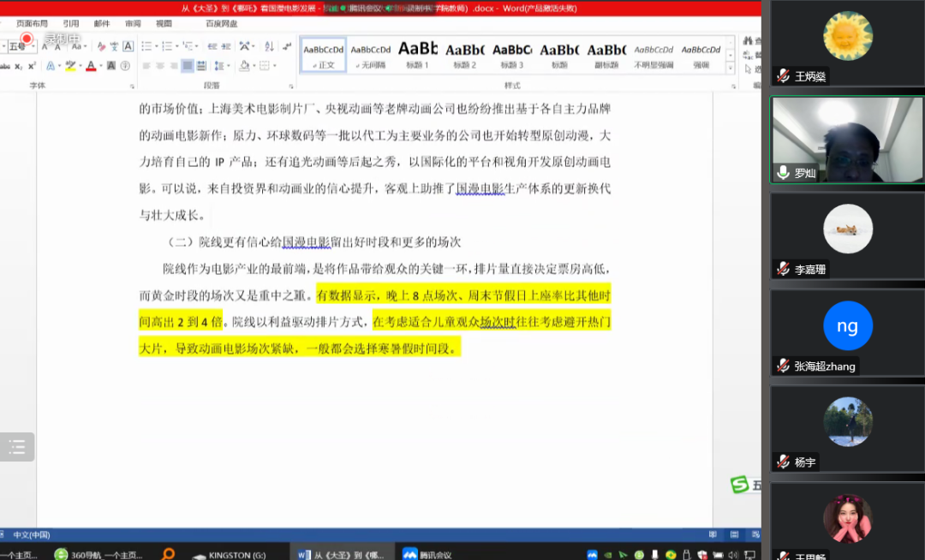
Task: Apply the 不明显强调 style
Action: pos(653,56)
